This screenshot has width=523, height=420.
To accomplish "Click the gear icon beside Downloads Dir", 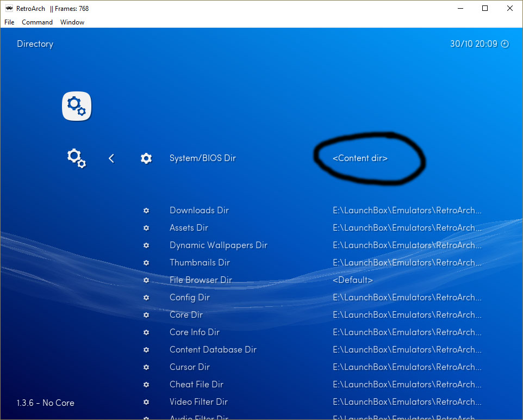I will [x=146, y=211].
